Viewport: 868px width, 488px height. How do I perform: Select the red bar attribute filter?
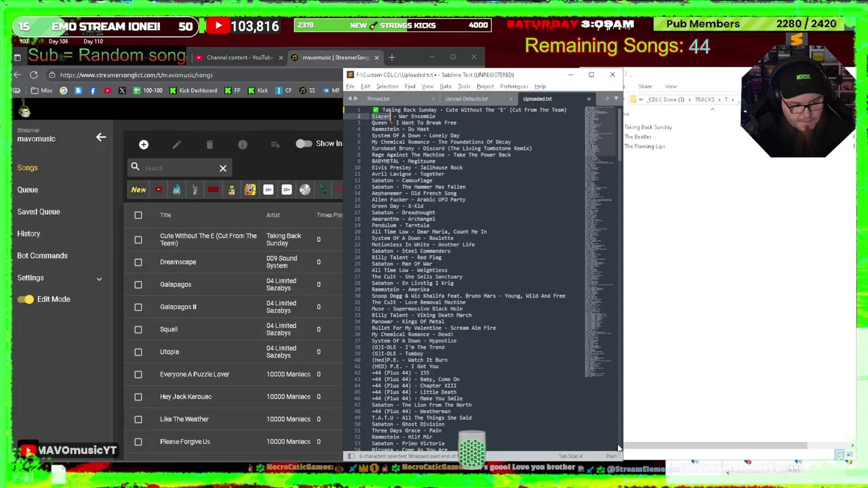click(214, 190)
